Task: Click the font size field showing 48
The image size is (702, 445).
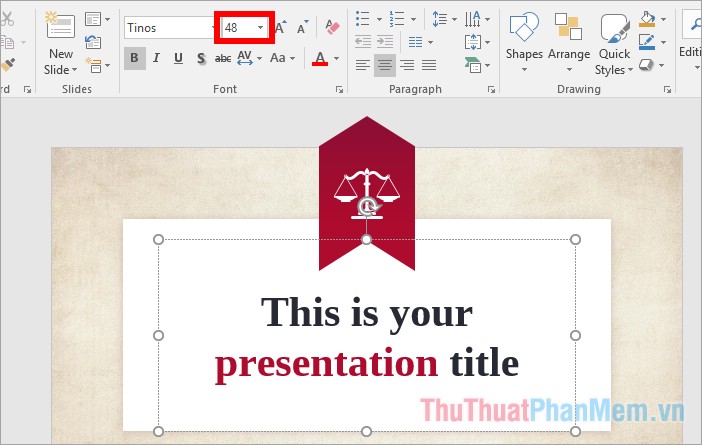Action: [x=239, y=28]
